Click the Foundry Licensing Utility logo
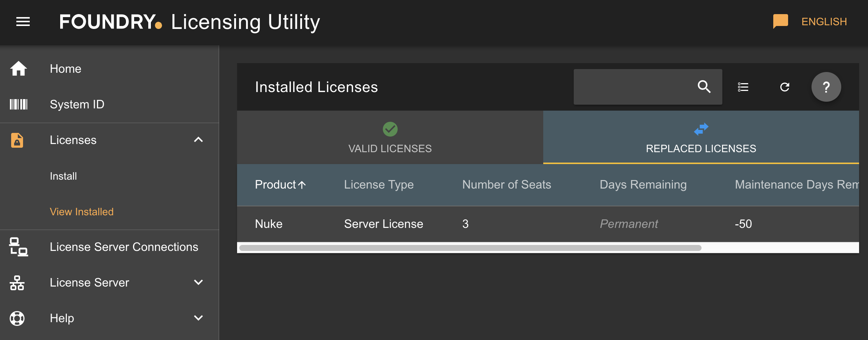 190,22
